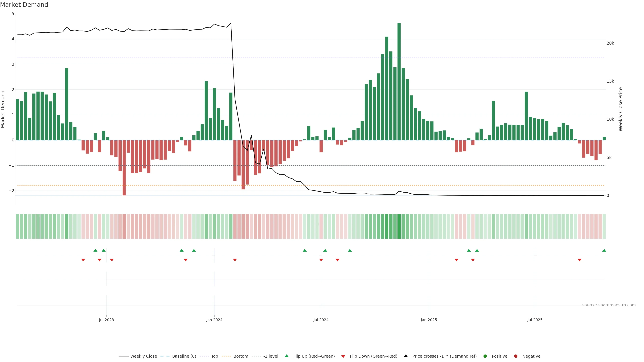Hide the Top dotted line via legend
The height and width of the screenshot is (362, 644).
pos(214,356)
